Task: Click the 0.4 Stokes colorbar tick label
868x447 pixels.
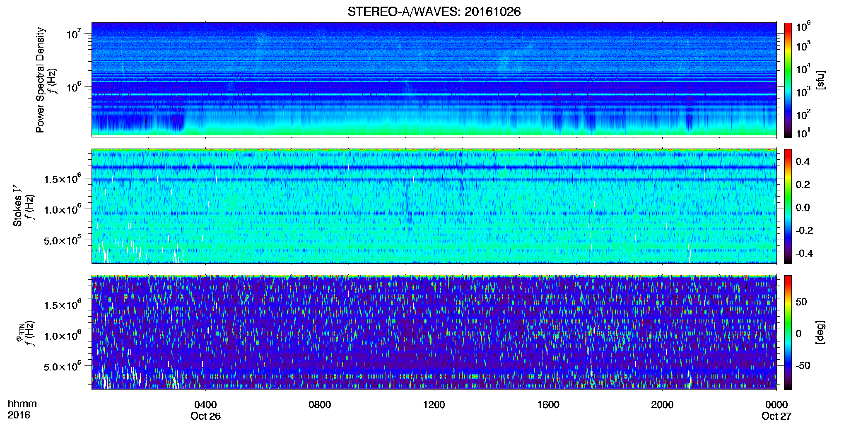Action: pyautogui.click(x=803, y=162)
